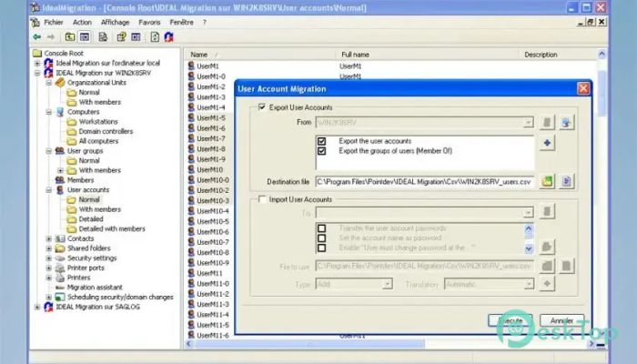Sort list by Name column header
Image resolution: width=637 pixels, height=364 pixels.
coord(259,55)
